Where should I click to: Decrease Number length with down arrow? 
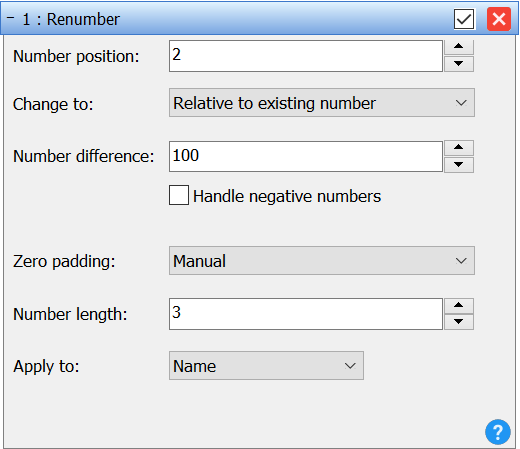[459, 322]
